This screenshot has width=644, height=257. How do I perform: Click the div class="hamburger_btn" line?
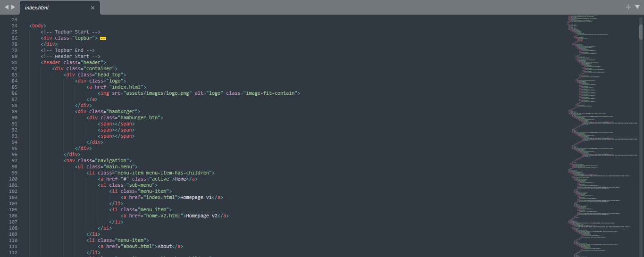pos(125,117)
